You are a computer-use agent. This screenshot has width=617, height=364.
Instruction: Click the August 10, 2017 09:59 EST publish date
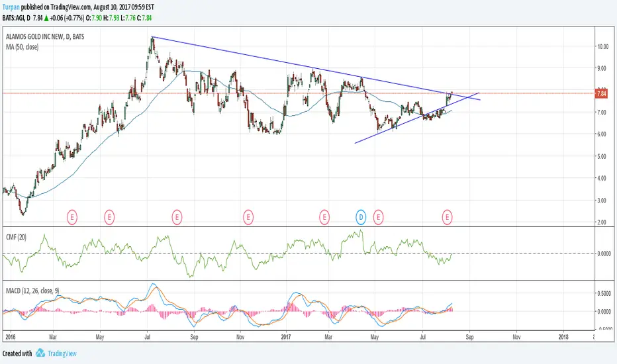(x=124, y=7)
